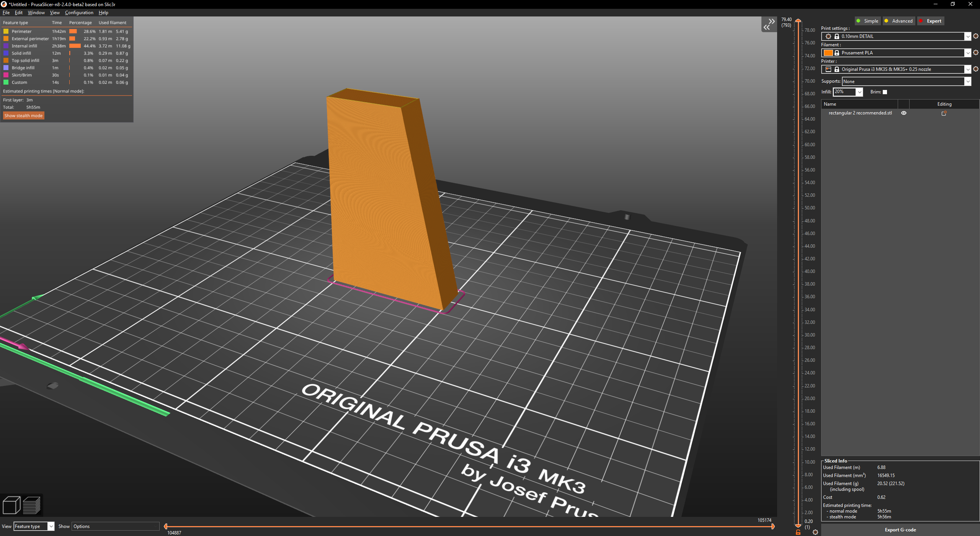The width and height of the screenshot is (980, 536).
Task: Select rectangular 2 recommended.stl in the object list
Action: point(860,113)
